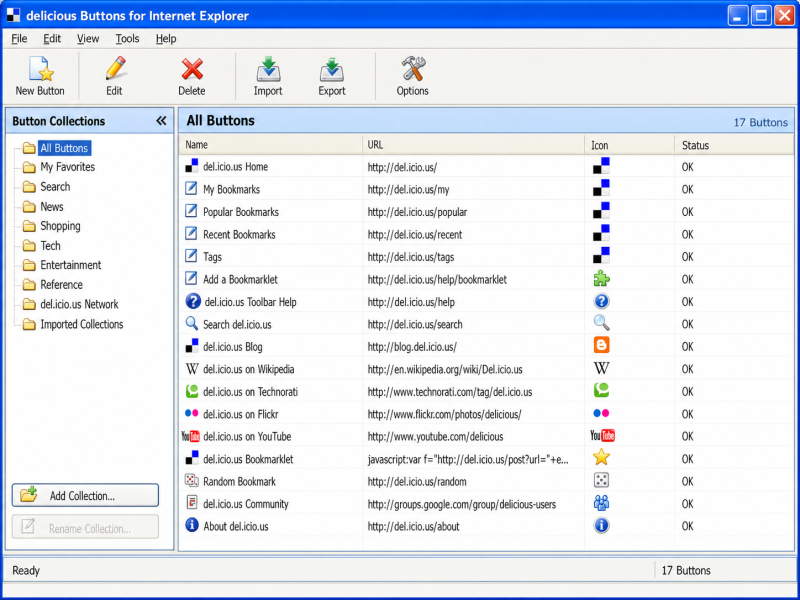
Task: Click the Add Collection button
Action: pos(85,495)
